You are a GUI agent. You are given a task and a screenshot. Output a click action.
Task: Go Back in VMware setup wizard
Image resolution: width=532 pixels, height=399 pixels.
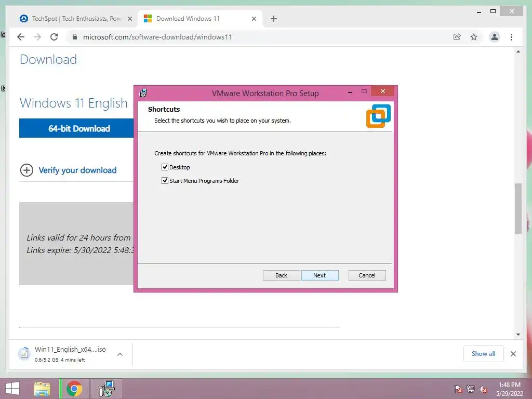[281, 275]
